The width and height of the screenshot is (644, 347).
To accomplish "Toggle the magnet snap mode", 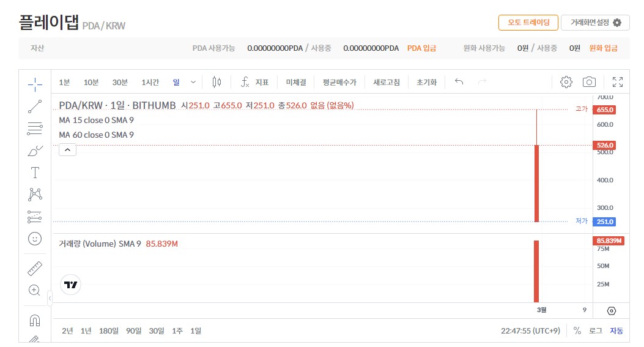I will (x=35, y=320).
